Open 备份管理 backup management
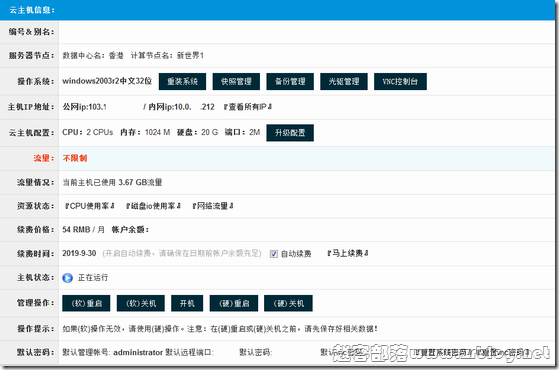Screen dimensions: 559x370 click(290, 81)
